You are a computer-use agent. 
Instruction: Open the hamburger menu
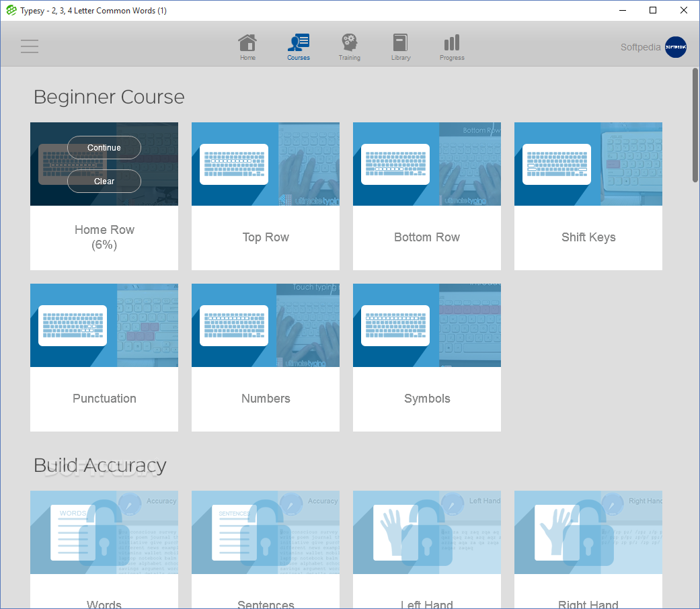click(x=30, y=46)
